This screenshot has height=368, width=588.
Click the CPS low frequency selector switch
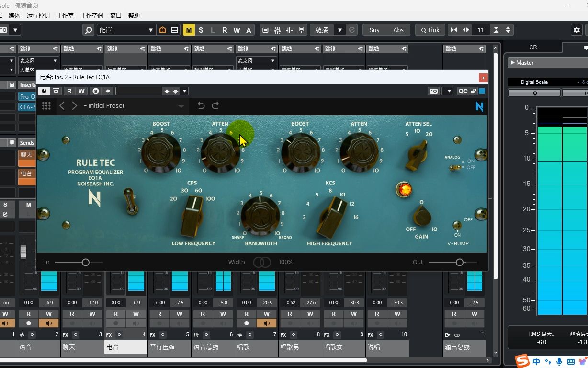click(x=193, y=216)
